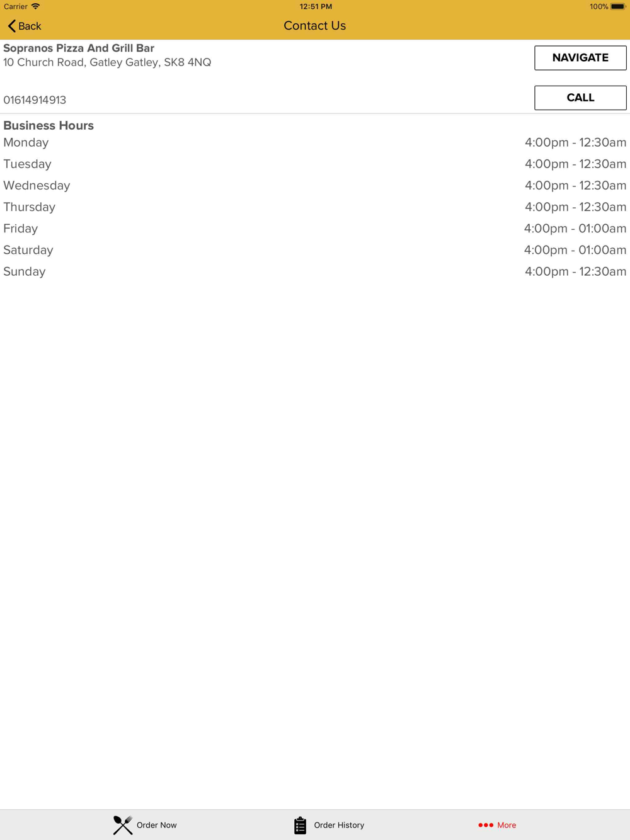Select the Monday business hours row

coord(315,142)
